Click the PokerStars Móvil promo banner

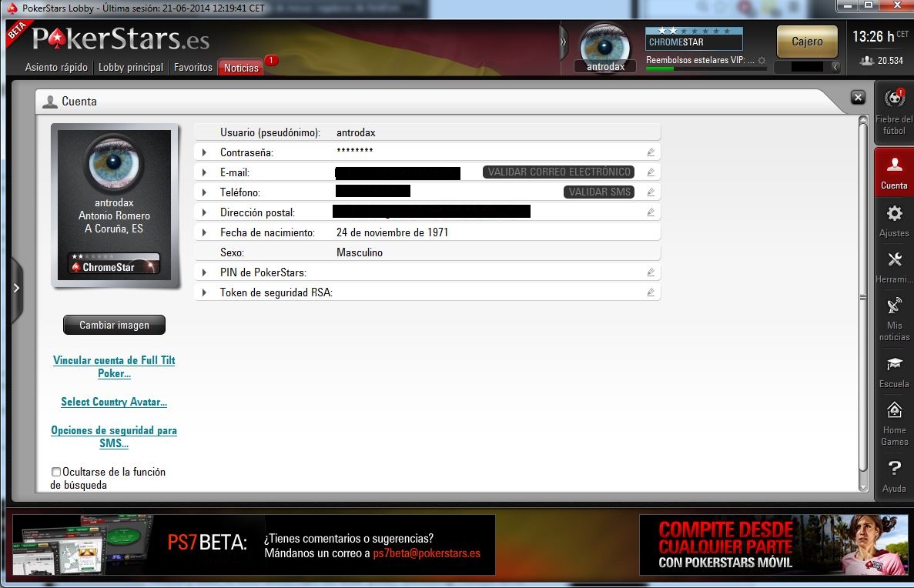[774, 545]
